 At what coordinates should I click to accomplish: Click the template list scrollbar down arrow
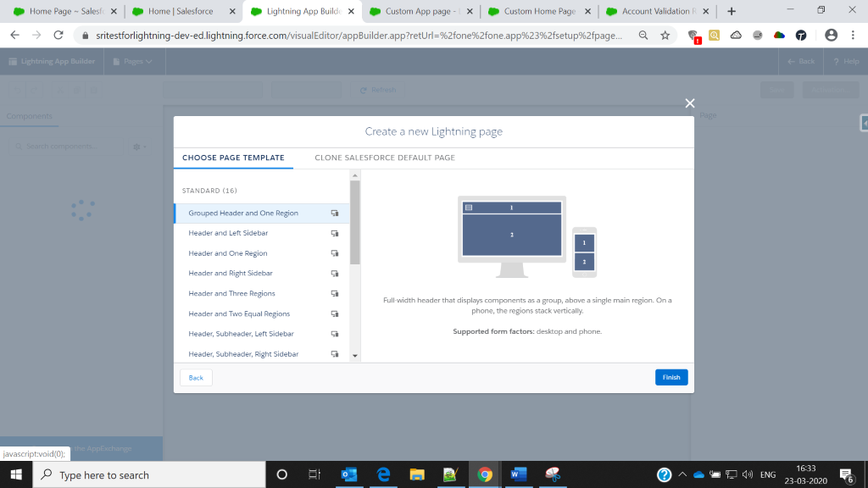click(x=355, y=356)
